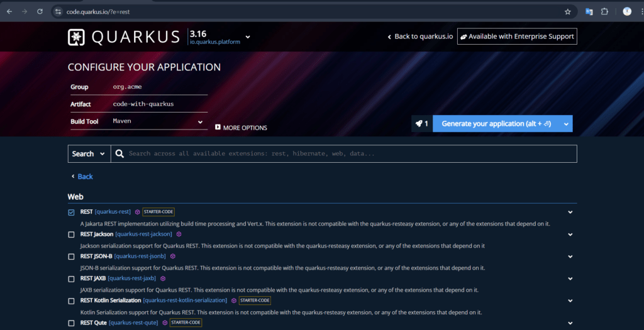Click the Quarkus logo icon
Screen dimensions: 644x330
coord(76,37)
